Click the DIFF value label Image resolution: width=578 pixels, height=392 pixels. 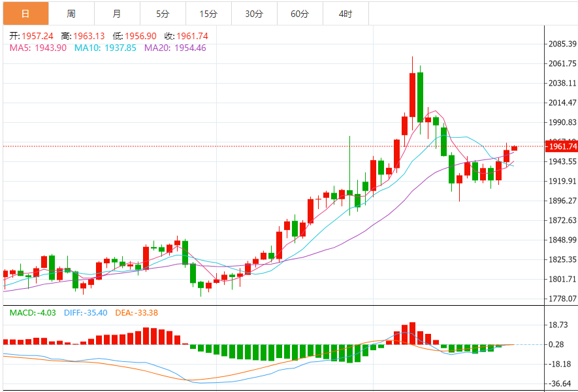click(x=86, y=313)
